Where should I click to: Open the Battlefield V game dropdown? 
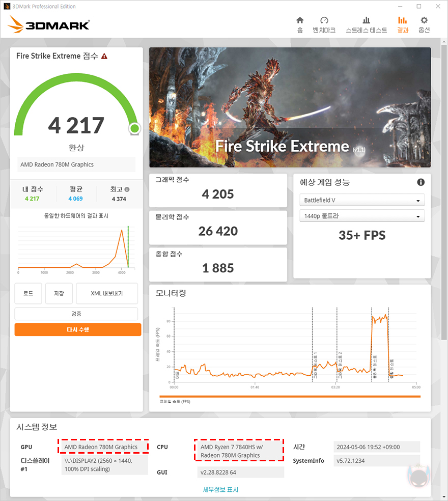[x=362, y=200]
